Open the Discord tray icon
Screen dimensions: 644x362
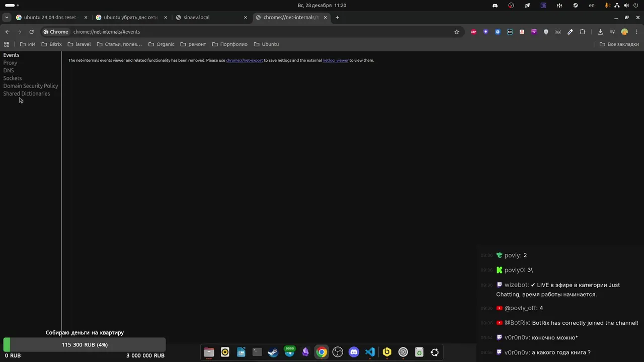click(495, 5)
